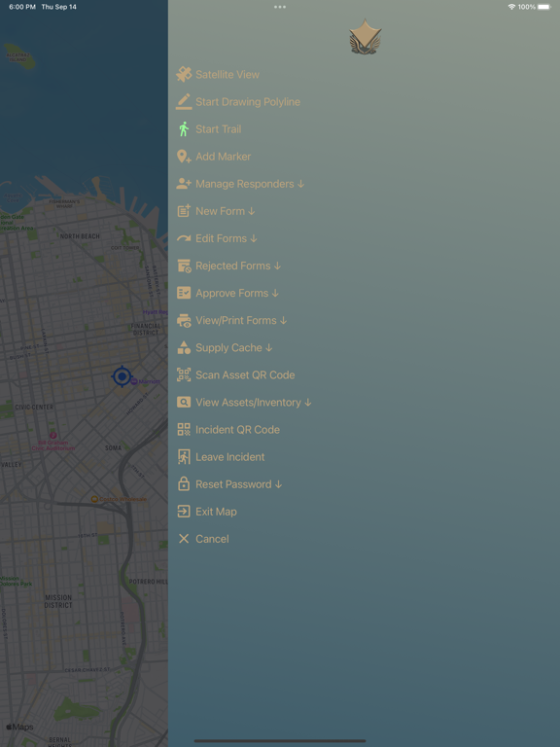Open Manage Responders label
The image size is (560, 747).
244,184
